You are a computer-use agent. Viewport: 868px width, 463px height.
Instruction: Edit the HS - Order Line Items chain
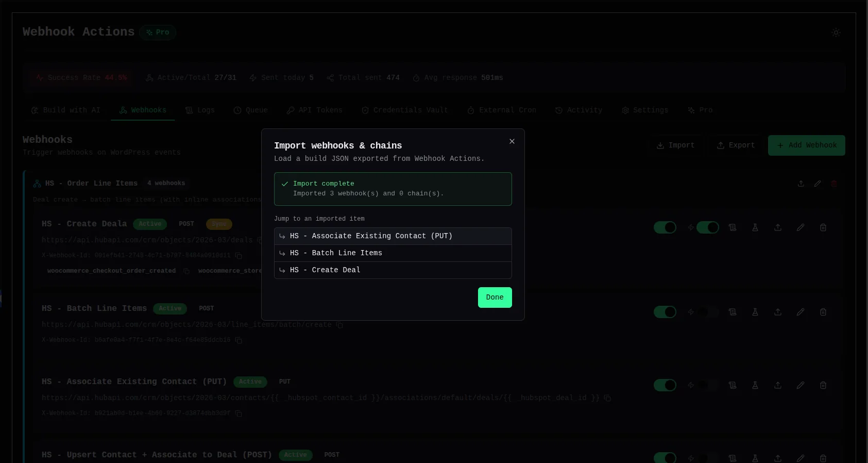click(x=818, y=184)
